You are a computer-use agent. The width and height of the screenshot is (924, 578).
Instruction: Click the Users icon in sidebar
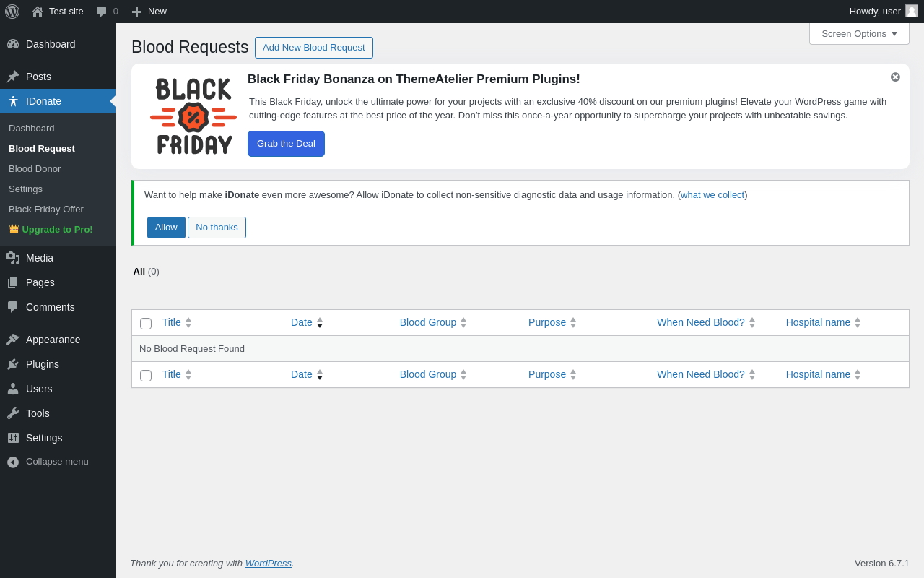click(13, 389)
